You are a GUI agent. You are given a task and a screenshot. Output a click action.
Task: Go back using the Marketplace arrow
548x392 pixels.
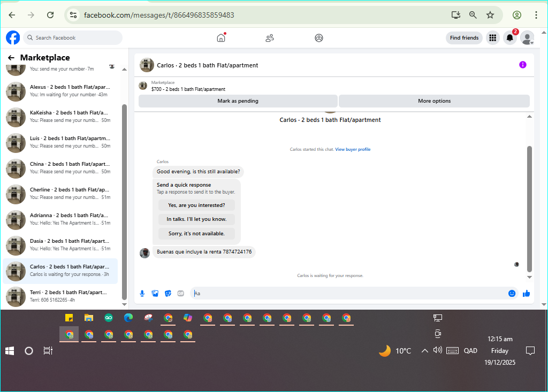pos(11,58)
